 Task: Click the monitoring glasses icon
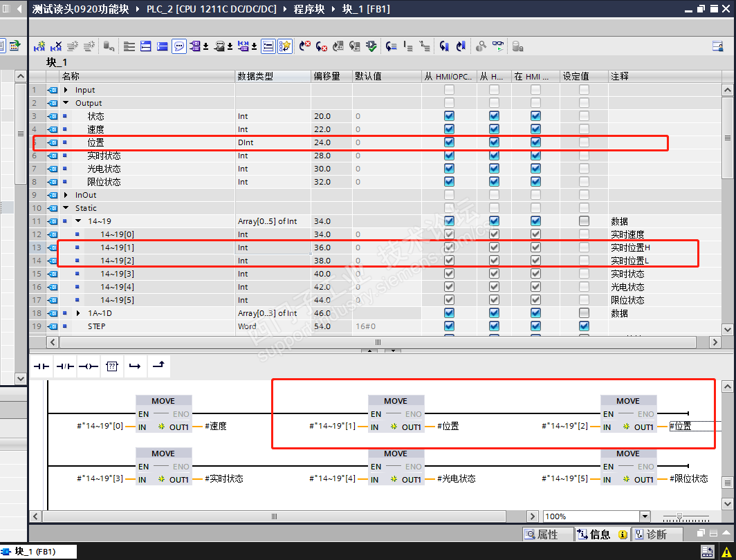pyautogui.click(x=497, y=46)
